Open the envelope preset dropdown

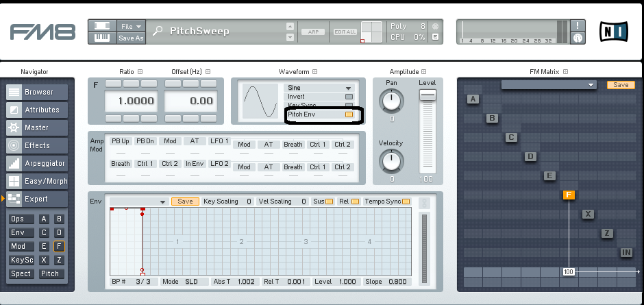click(x=139, y=202)
